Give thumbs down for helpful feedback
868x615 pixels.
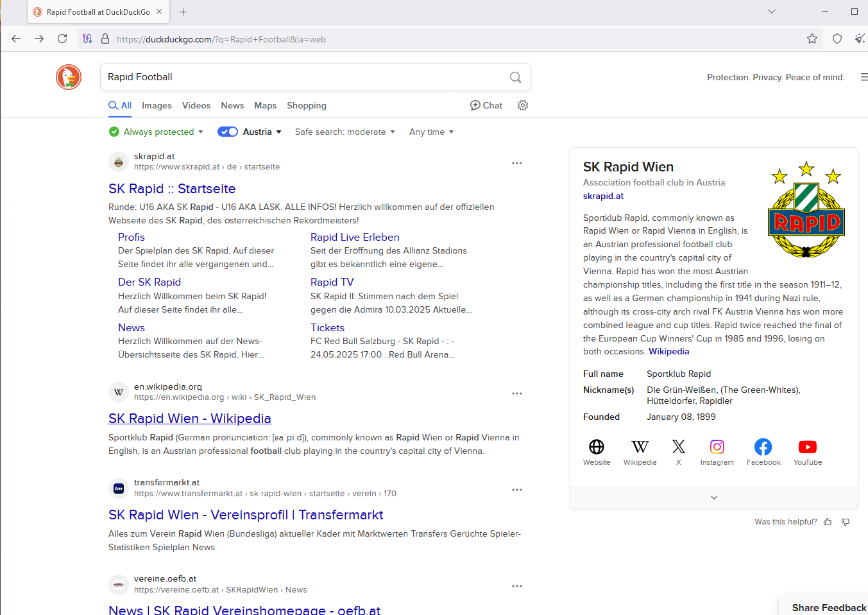pyautogui.click(x=846, y=522)
